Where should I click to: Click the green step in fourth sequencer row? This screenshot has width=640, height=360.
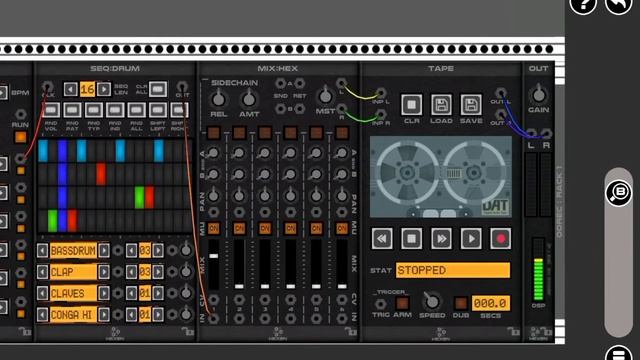click(x=53, y=221)
